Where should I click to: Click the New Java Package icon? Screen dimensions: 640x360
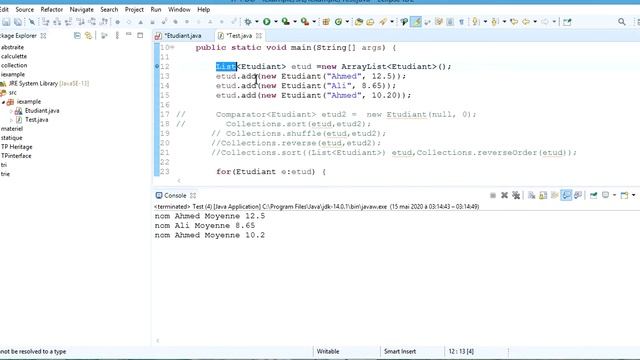click(x=326, y=22)
